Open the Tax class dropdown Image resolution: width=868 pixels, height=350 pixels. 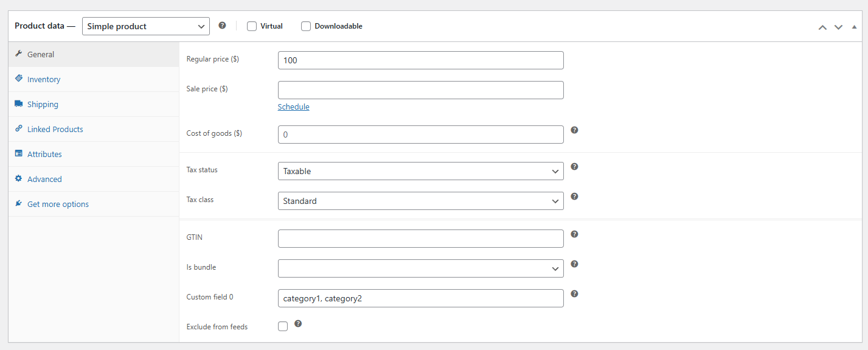point(420,201)
